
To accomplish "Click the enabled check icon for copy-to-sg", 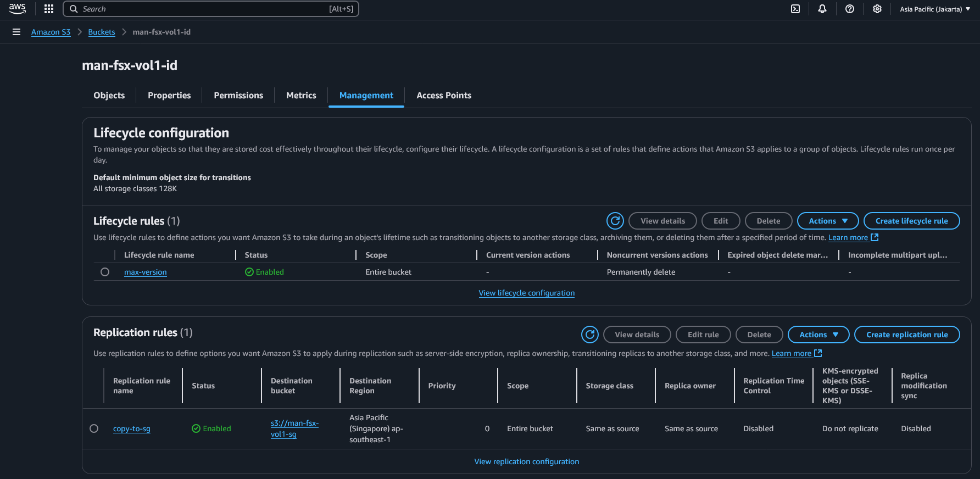I will tap(196, 428).
